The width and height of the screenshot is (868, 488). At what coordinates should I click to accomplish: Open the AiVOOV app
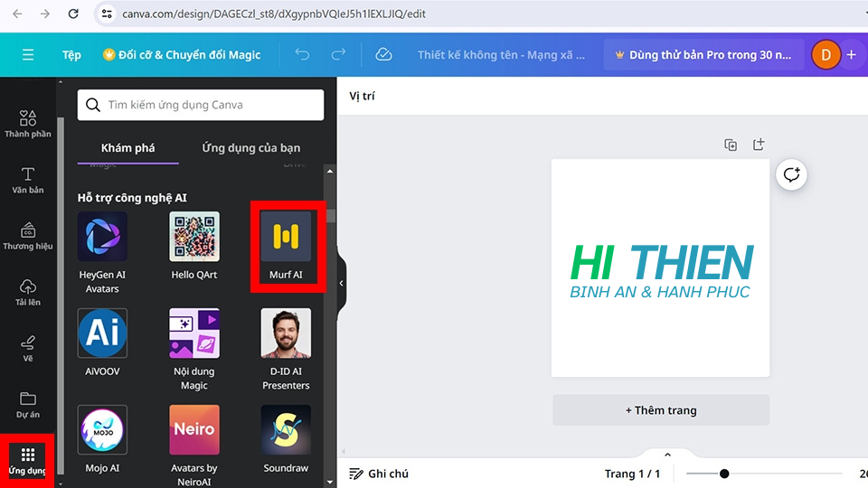102,333
